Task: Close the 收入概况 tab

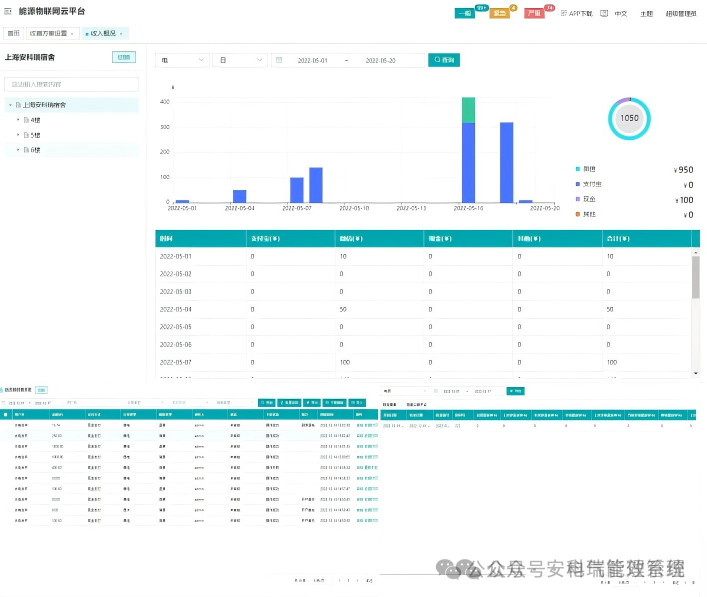Action: (121, 34)
